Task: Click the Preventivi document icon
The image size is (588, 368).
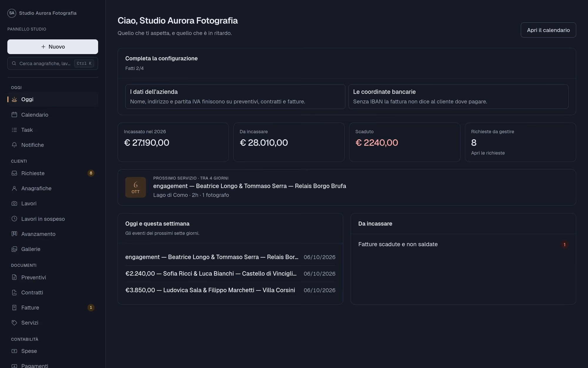Action: click(14, 277)
